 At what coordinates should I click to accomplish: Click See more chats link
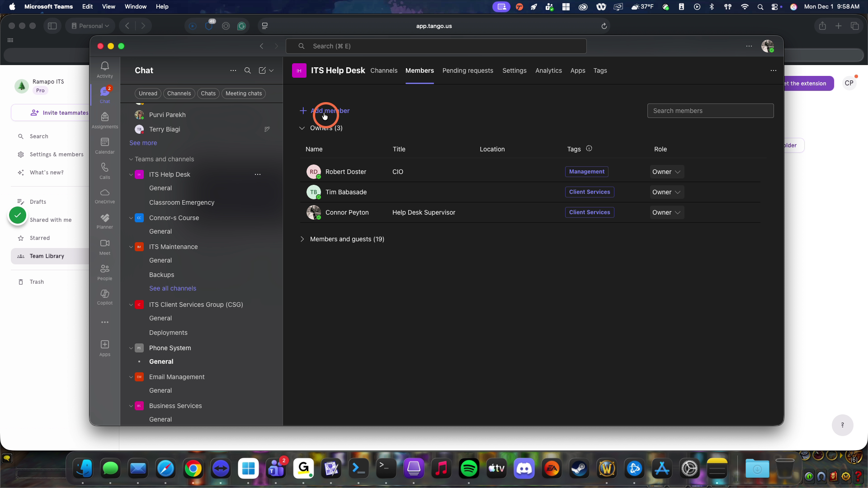click(143, 143)
